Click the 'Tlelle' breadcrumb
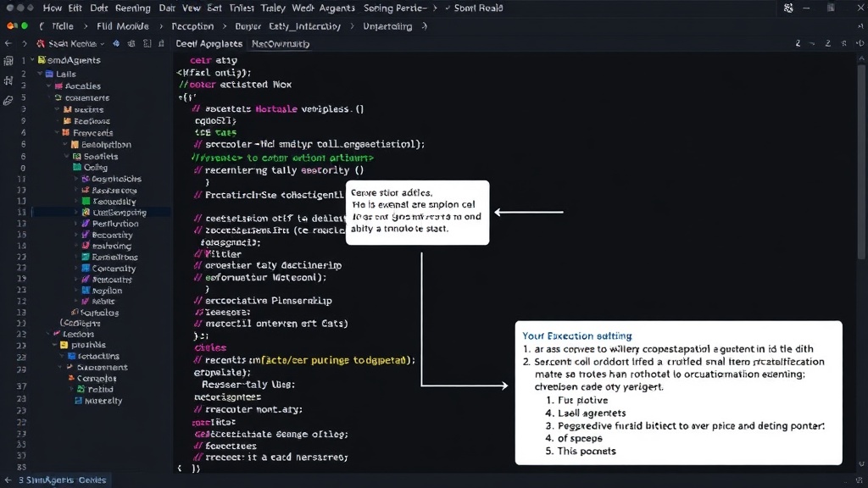The width and height of the screenshot is (868, 488). pos(63,26)
